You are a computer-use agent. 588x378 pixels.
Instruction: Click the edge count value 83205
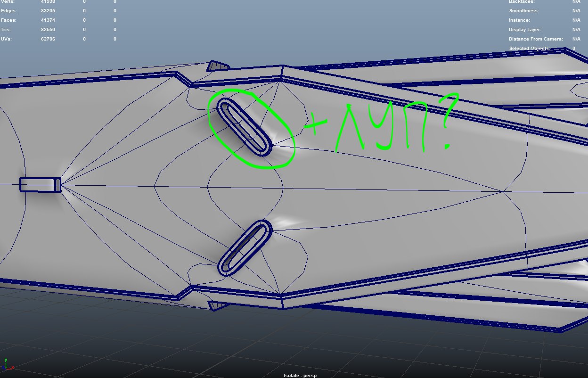(x=48, y=11)
